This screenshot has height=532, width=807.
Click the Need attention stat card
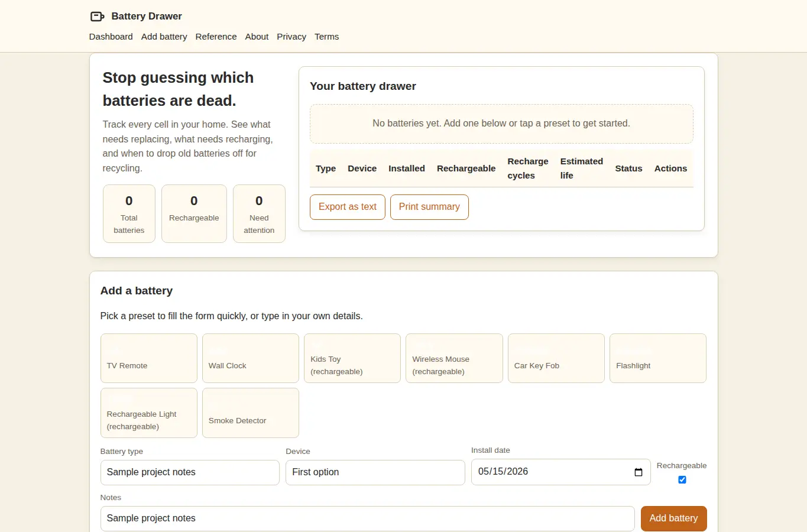(259, 213)
